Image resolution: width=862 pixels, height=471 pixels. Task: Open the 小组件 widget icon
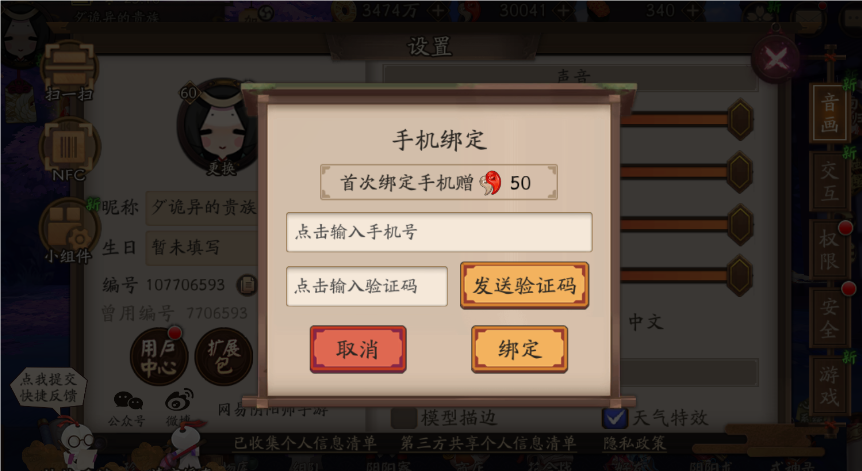(68, 230)
